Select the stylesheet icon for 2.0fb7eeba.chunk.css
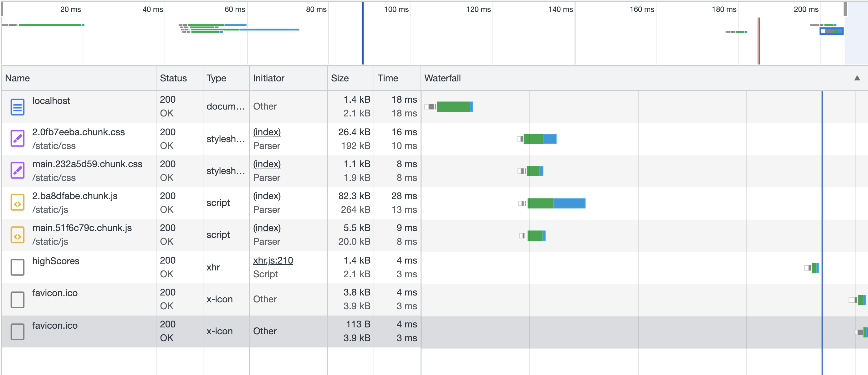 17,138
